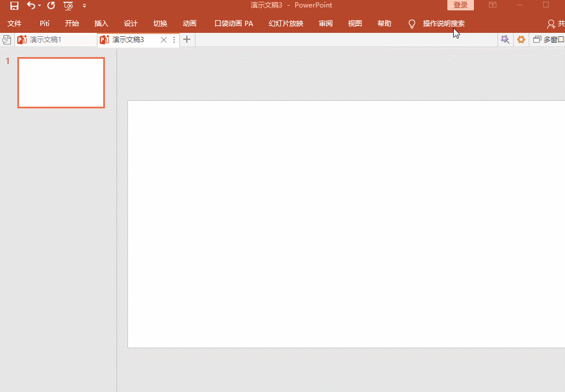
Task: Open the orange gear settings icon
Action: coord(521,40)
